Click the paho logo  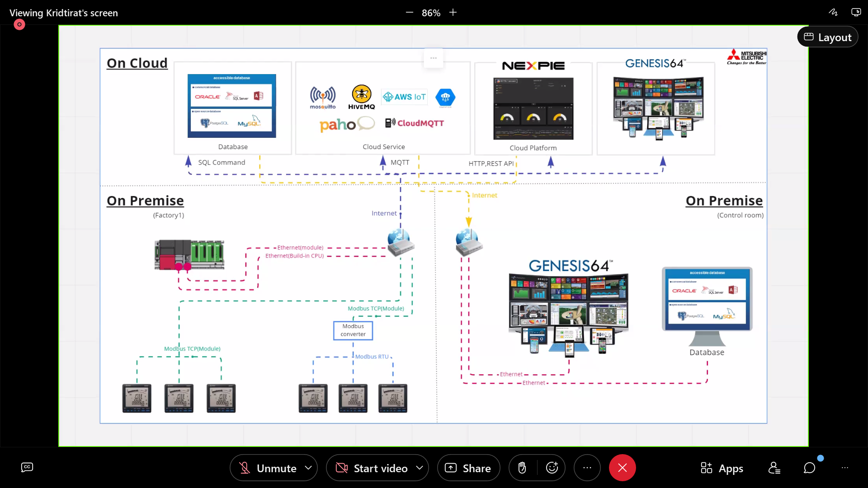coord(347,124)
